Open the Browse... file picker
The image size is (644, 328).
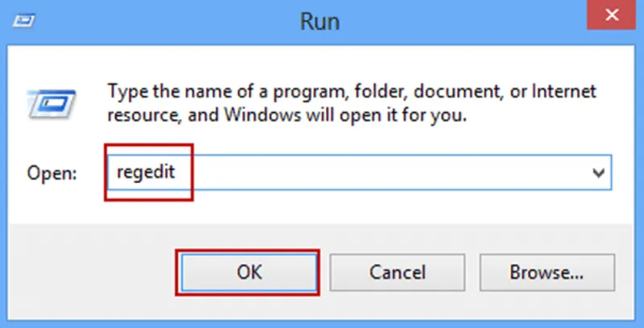point(547,272)
